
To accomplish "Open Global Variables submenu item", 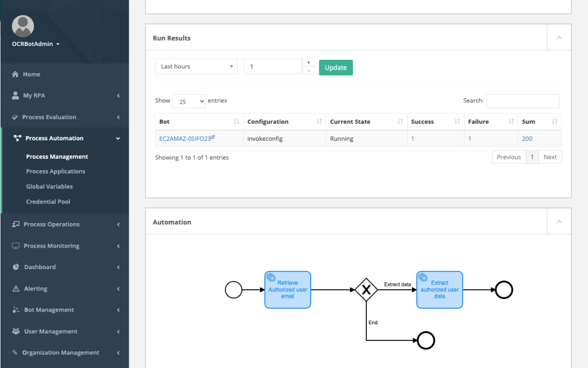I will click(x=49, y=186).
